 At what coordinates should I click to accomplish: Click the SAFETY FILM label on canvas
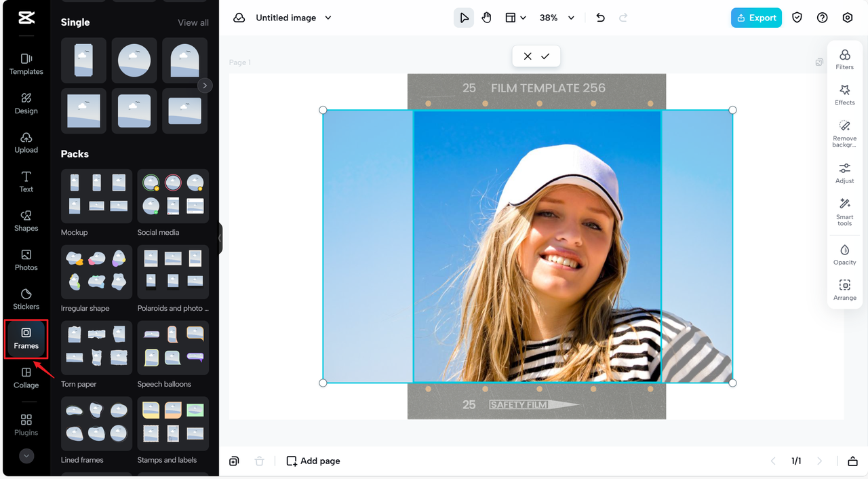pyautogui.click(x=519, y=405)
